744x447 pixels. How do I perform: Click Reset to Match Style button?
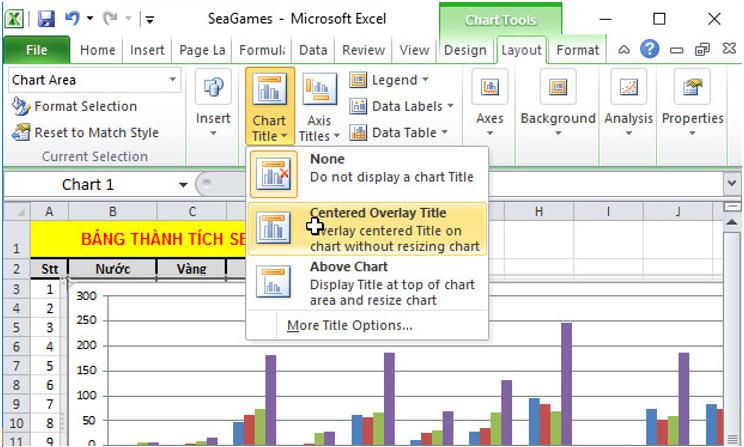click(x=85, y=132)
